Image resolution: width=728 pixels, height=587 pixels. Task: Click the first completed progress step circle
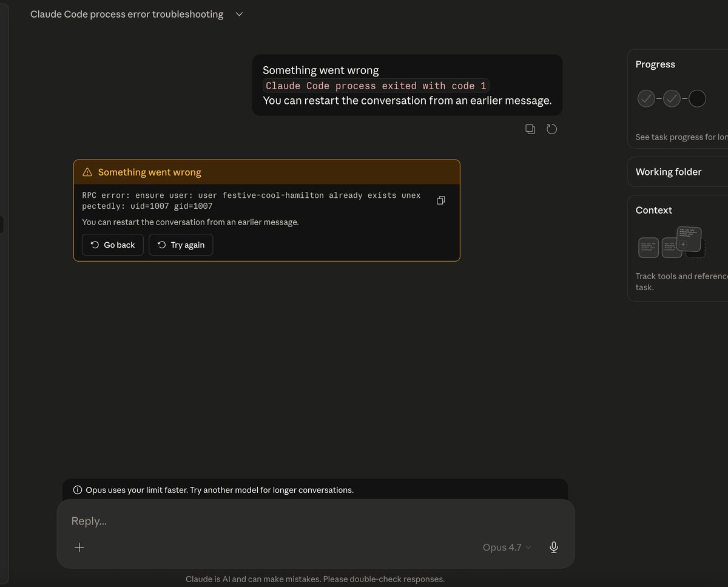point(646,98)
